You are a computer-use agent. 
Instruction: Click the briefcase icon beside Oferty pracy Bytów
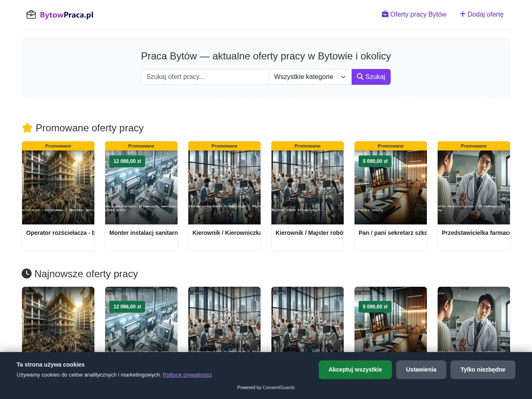pos(385,14)
